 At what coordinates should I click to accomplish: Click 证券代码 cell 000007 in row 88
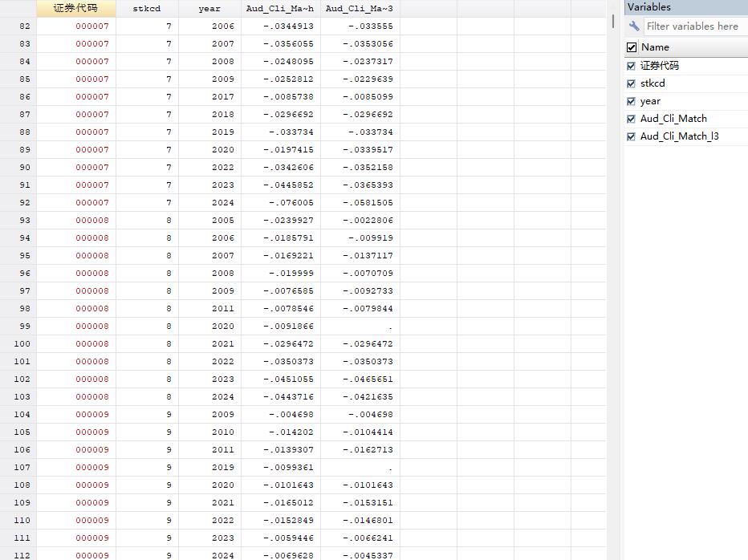click(x=76, y=132)
